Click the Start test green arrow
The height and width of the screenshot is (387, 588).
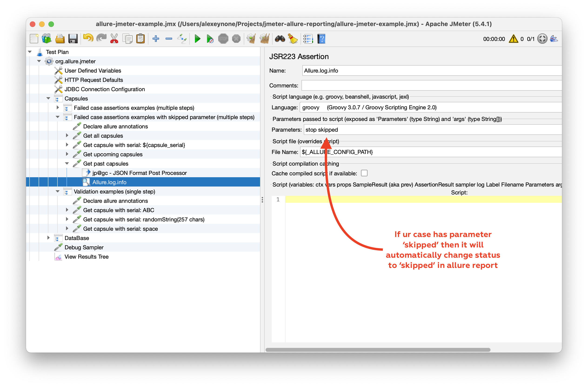tap(197, 39)
